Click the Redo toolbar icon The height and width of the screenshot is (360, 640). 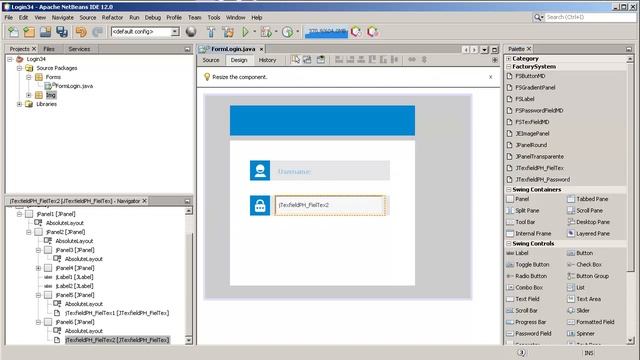coord(98,32)
